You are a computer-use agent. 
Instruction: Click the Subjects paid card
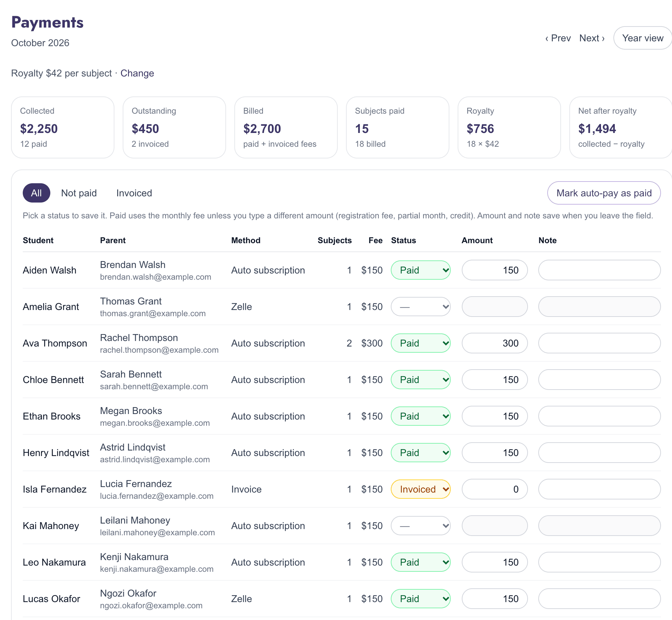click(x=398, y=127)
